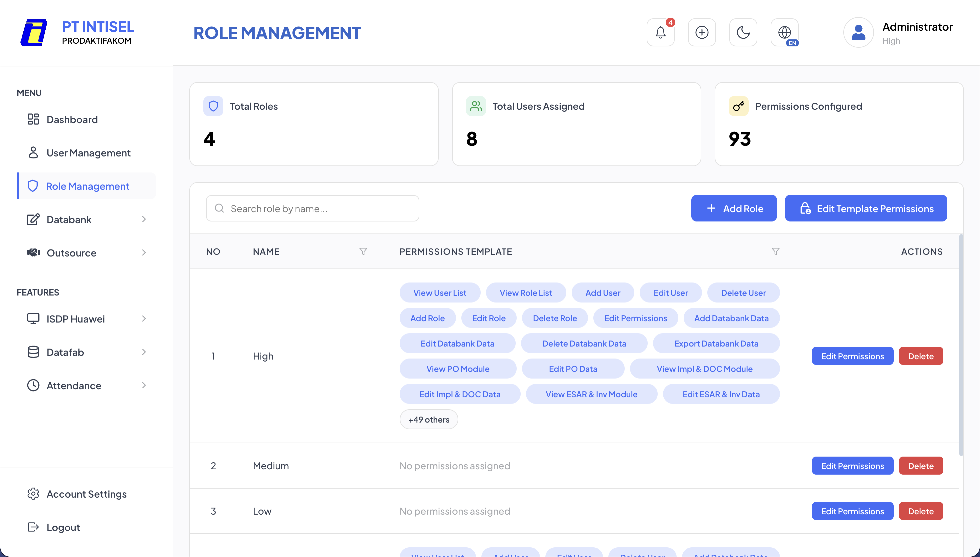Click the Total Roles shield icon
980x557 pixels.
[x=213, y=106]
